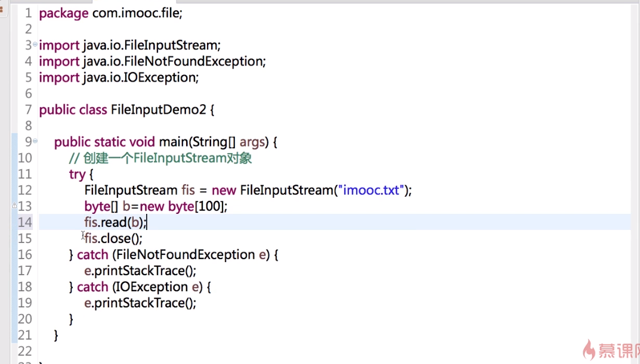Click line number 22 in the gutter
This screenshot has width=640, height=364.
(24, 351)
